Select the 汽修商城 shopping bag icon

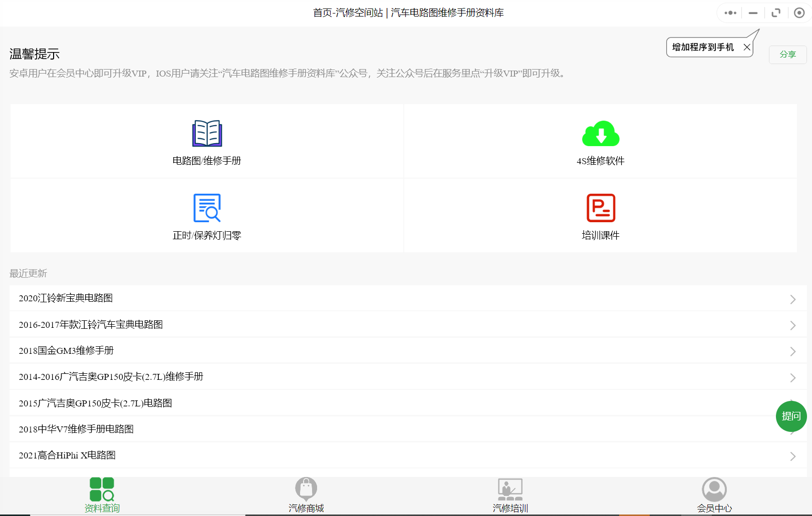(x=306, y=489)
